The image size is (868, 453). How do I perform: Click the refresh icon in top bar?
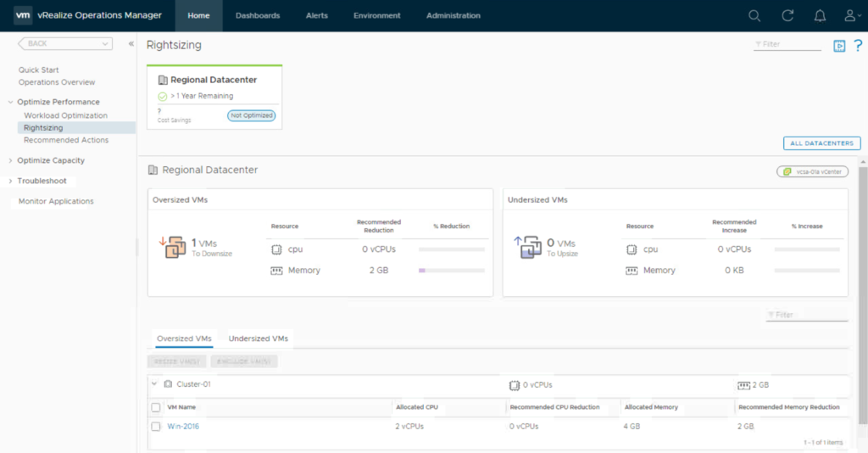(787, 15)
